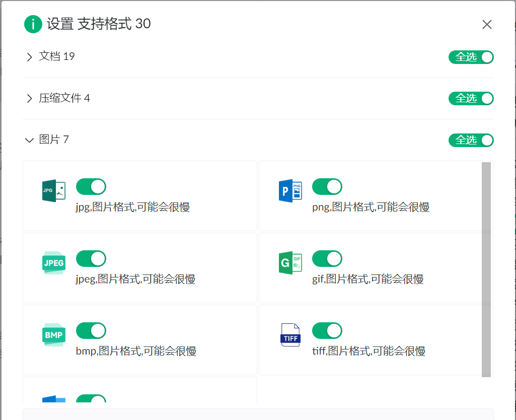Viewport: 516px width, 420px height.
Task: Turn off the png format switch
Action: tap(327, 187)
